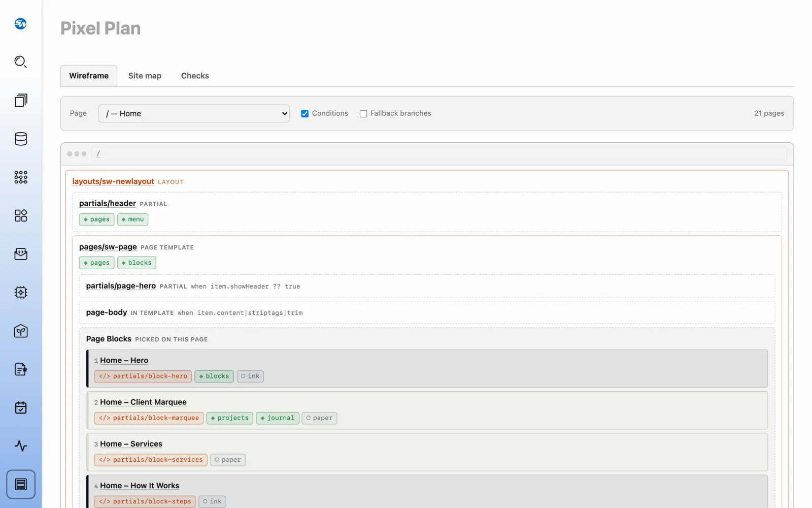Click the blocks tag under pages/sw-page
The image size is (812, 508).
[137, 263]
